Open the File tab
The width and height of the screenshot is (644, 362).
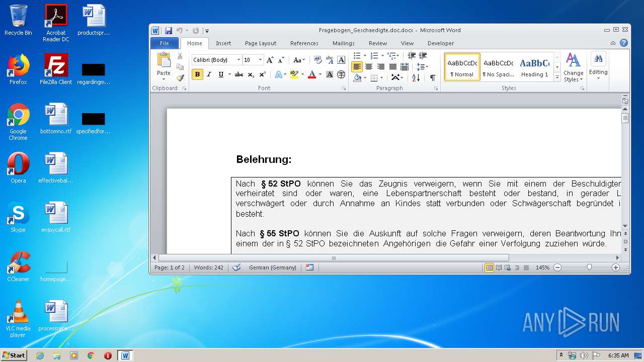pyautogui.click(x=165, y=43)
